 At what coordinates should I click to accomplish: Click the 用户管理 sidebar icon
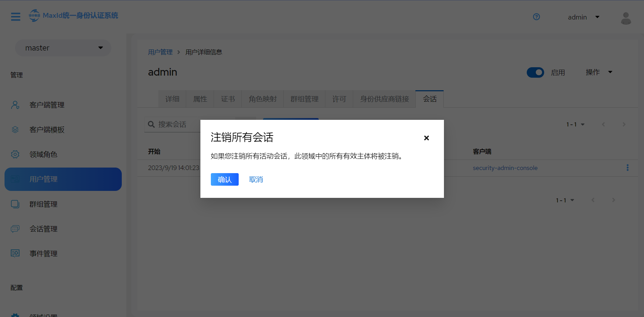15,179
